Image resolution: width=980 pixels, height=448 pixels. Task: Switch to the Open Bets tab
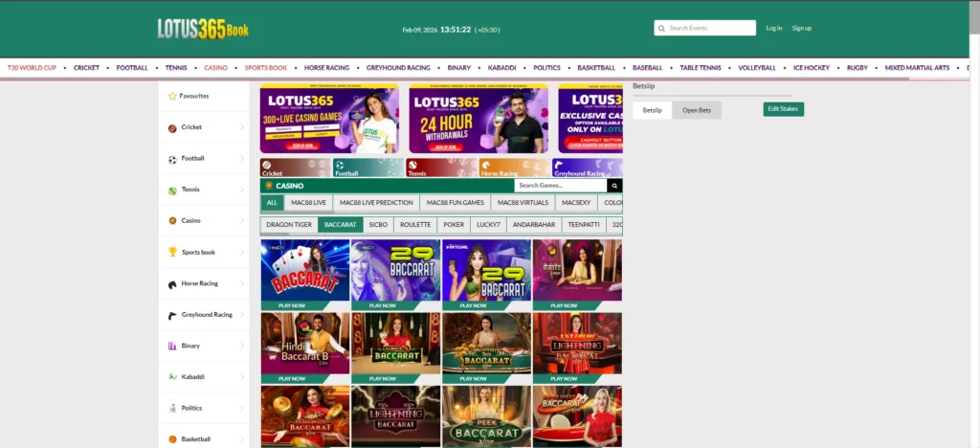pyautogui.click(x=696, y=110)
